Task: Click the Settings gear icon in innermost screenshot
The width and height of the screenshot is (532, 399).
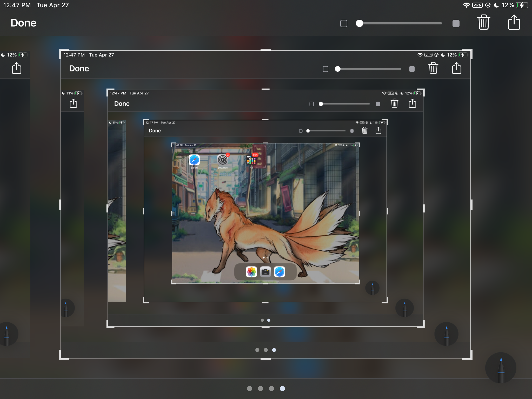Action: [x=222, y=160]
